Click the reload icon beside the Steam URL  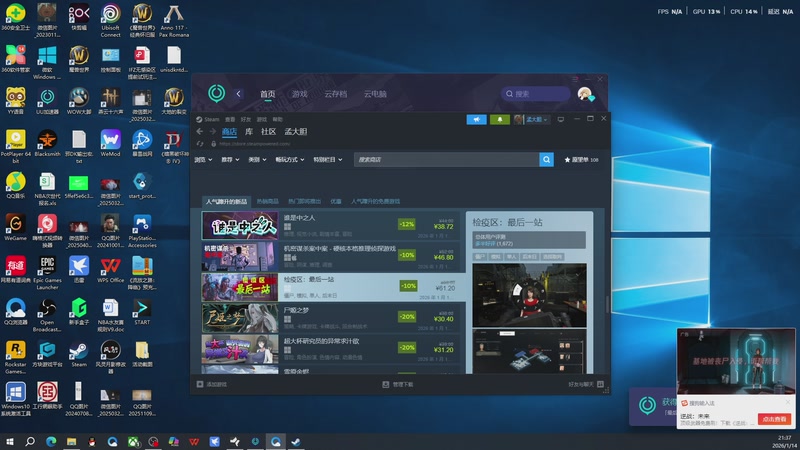(x=199, y=144)
